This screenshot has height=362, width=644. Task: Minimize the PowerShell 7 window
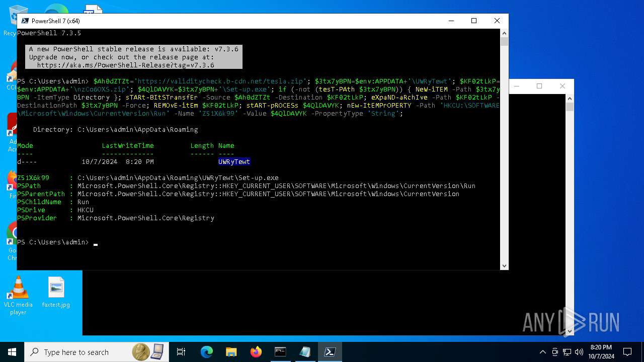450,21
